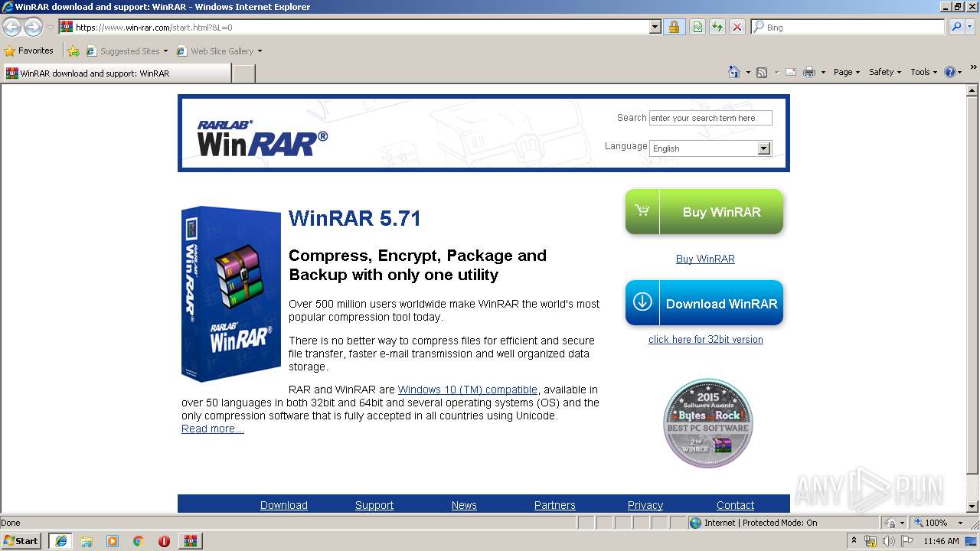The height and width of the screenshot is (551, 980).
Task: Open the Favorites star button
Action: tap(29, 51)
